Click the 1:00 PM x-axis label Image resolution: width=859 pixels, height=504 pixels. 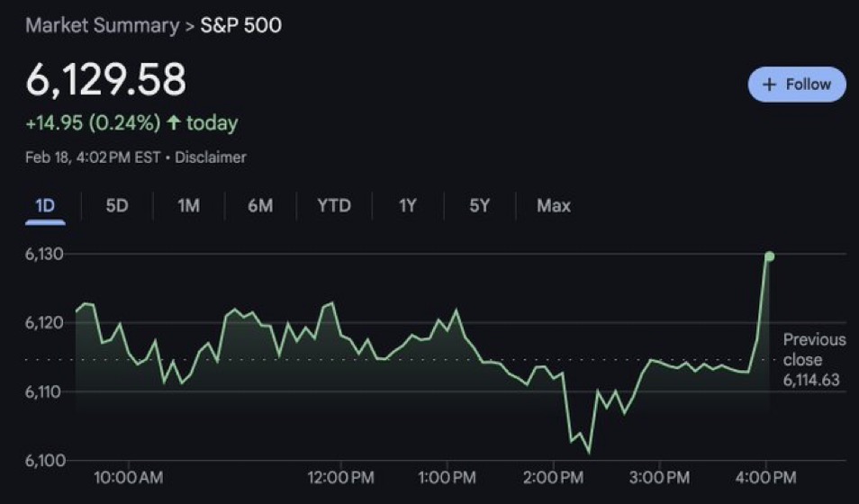coord(447,478)
